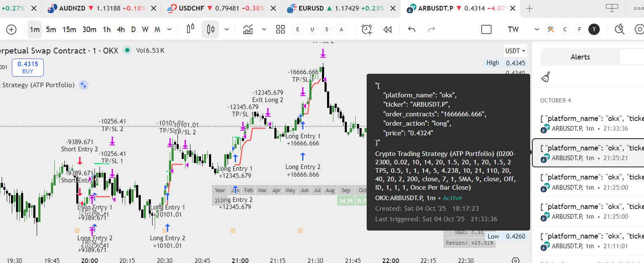Click the circled U toolbar button
The height and width of the screenshot is (263, 644).
click(312, 30)
